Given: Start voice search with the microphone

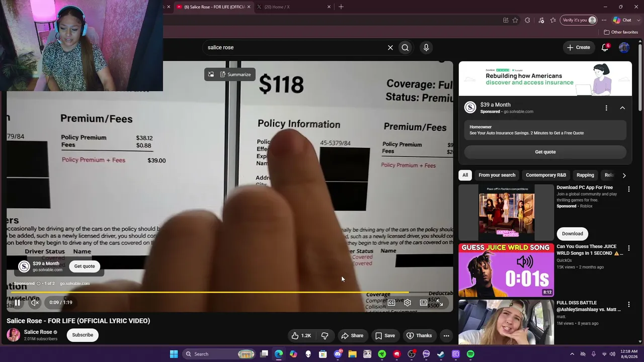Looking at the screenshot, I should [x=426, y=47].
